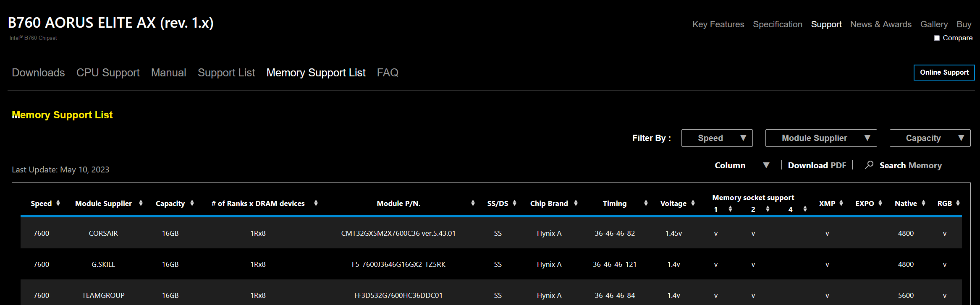Image resolution: width=980 pixels, height=305 pixels.
Task: Open Key Features page
Action: click(718, 24)
